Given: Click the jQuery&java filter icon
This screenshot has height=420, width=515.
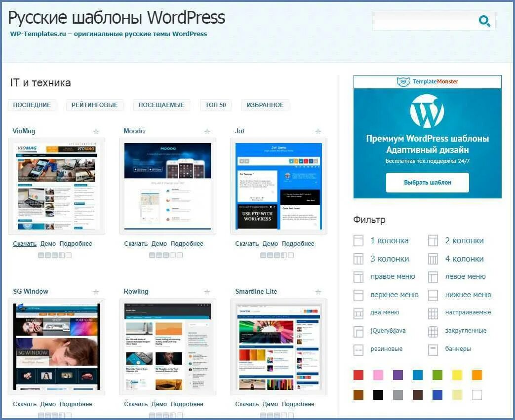Looking at the screenshot, I should [x=358, y=332].
